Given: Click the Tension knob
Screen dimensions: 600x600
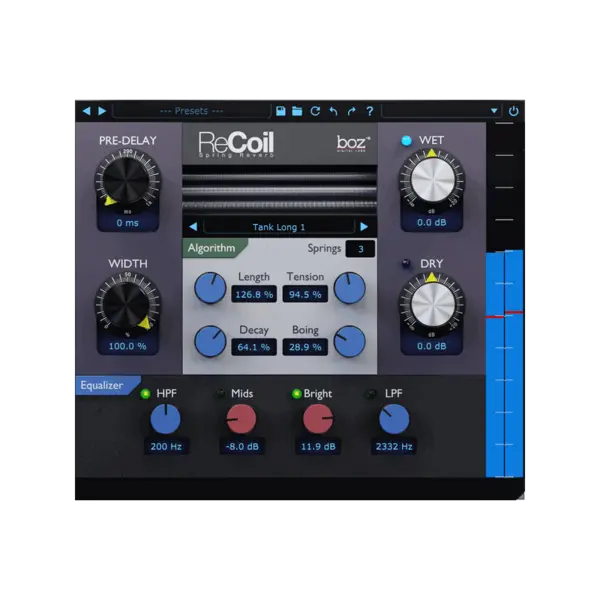Looking at the screenshot, I should pyautogui.click(x=349, y=288).
